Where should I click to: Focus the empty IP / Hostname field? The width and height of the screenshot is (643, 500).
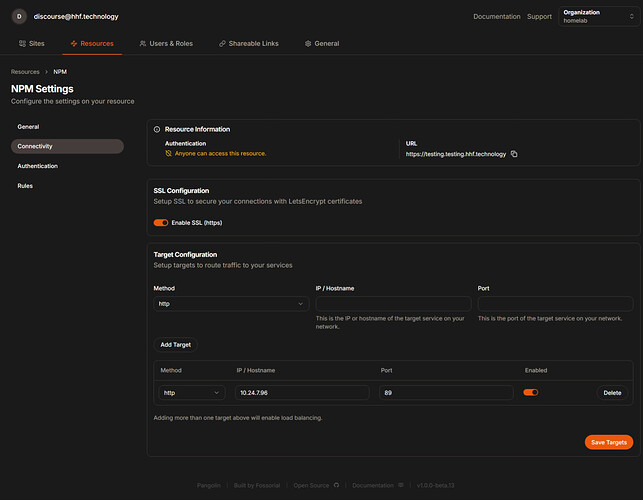point(393,304)
